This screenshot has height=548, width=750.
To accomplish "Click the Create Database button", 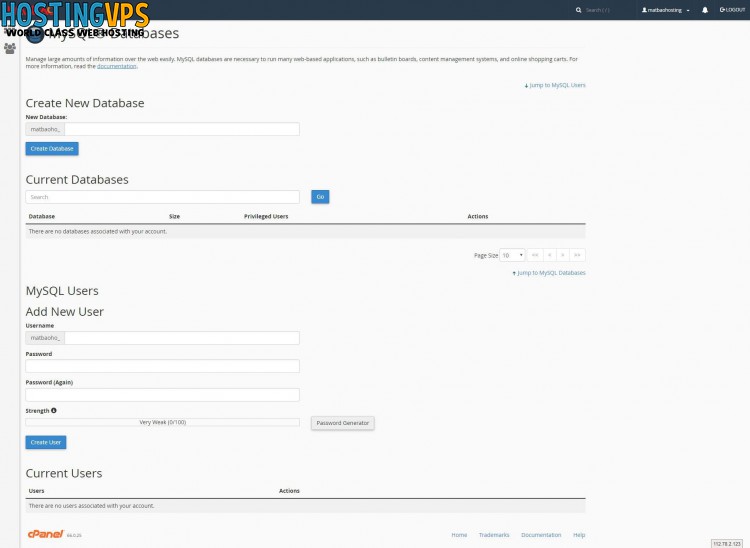I will coord(52,149).
